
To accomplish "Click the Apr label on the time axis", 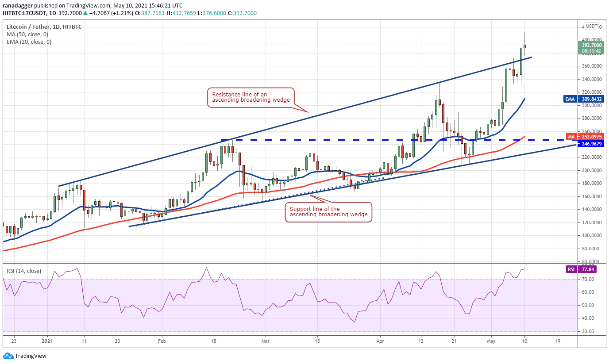I will (380, 341).
